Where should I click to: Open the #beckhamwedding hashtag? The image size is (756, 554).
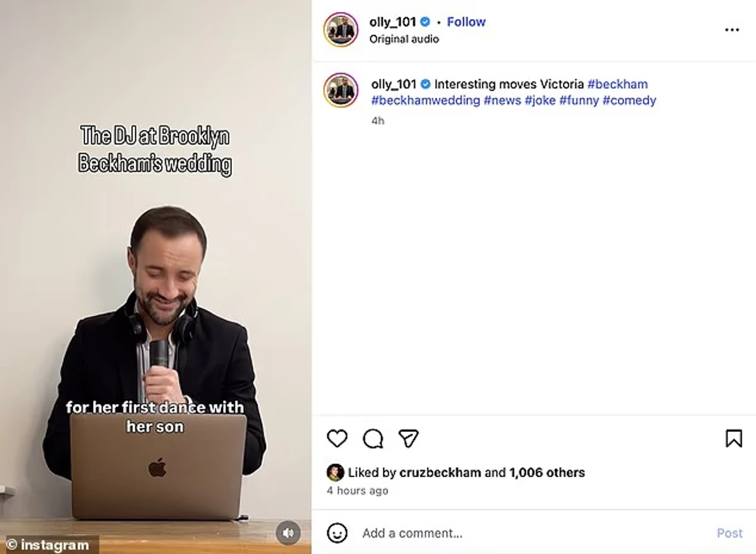click(x=425, y=100)
